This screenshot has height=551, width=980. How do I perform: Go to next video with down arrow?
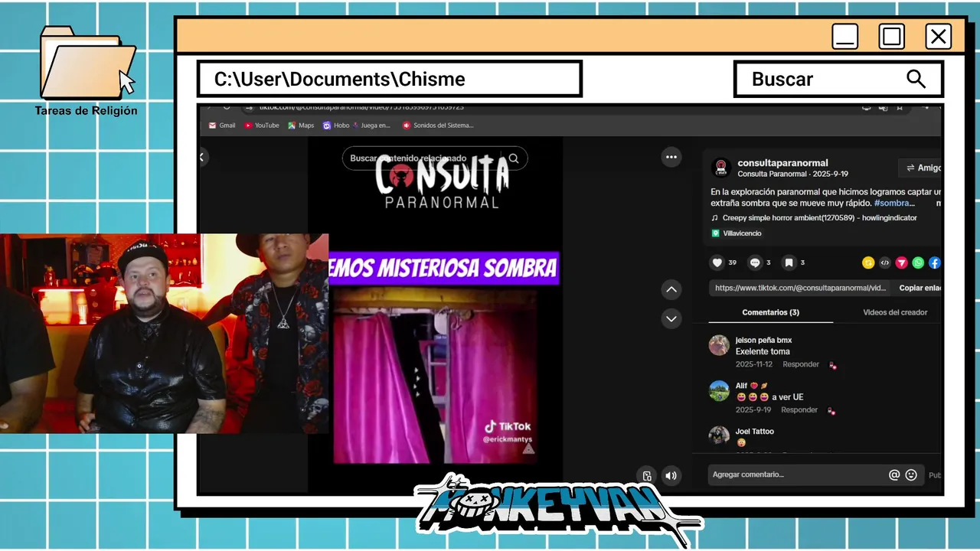coord(671,318)
